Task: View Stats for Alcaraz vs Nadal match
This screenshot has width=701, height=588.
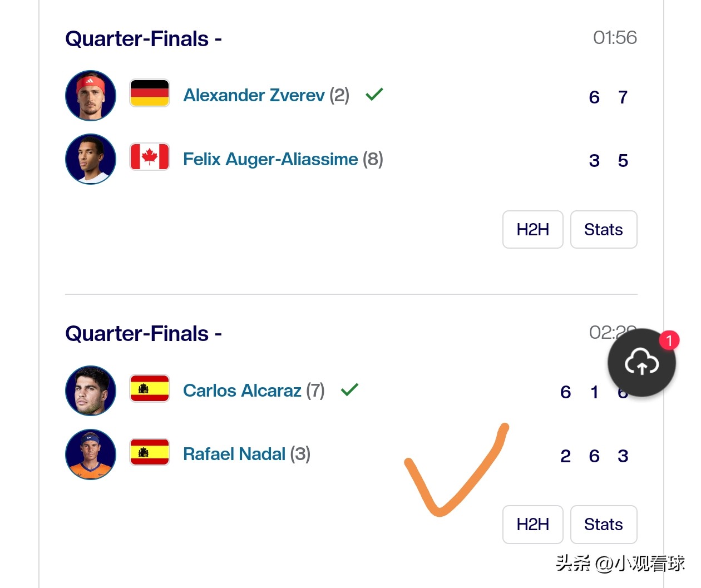Action: [x=604, y=524]
